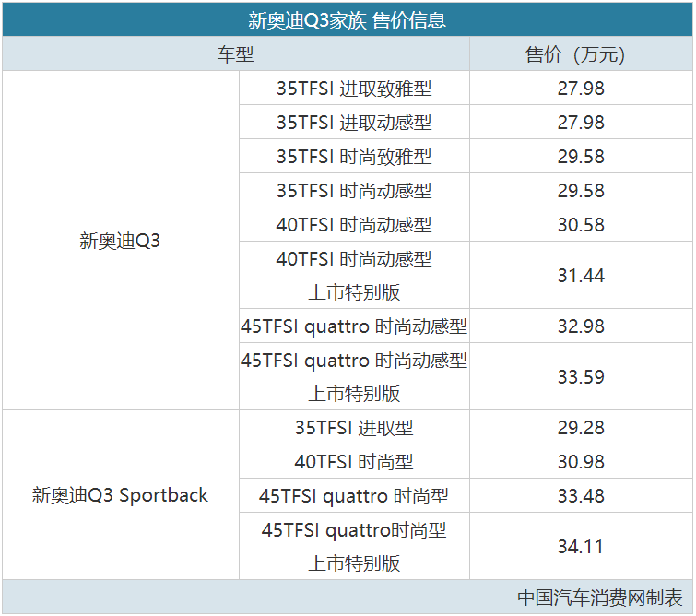This screenshot has width=696, height=616.
Task: Select the price value '33.59'
Action: click(581, 377)
